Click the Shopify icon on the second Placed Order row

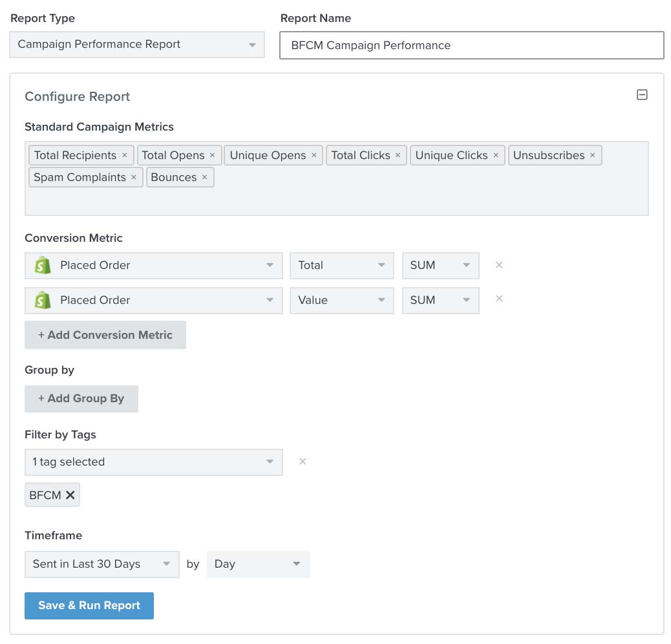tap(43, 300)
